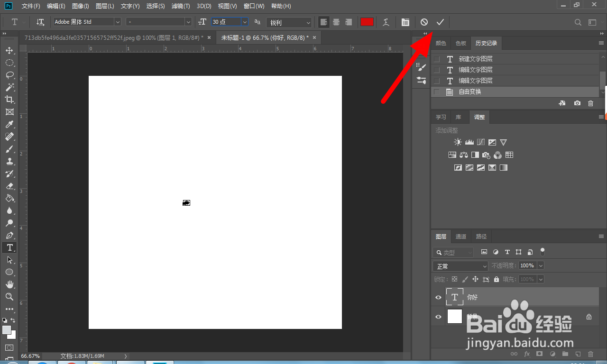Hide the background layer eye icon

(x=438, y=317)
